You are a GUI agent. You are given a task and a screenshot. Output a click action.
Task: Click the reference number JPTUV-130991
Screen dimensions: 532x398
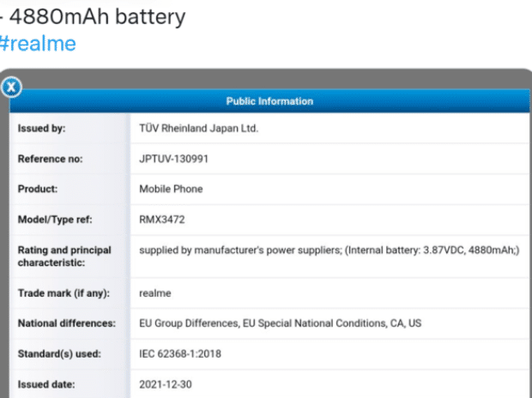pos(173,159)
